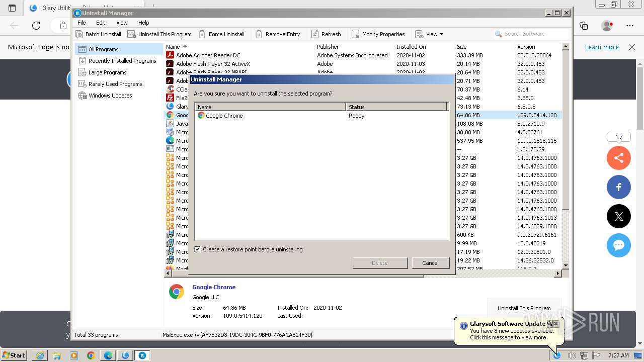Click the Edge collections icon
The image size is (644, 362).
pos(584,26)
